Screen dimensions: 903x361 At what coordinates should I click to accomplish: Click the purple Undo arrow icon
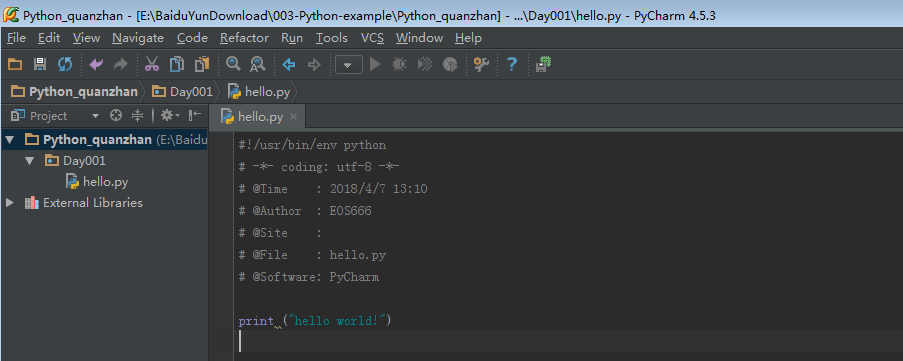(x=96, y=64)
